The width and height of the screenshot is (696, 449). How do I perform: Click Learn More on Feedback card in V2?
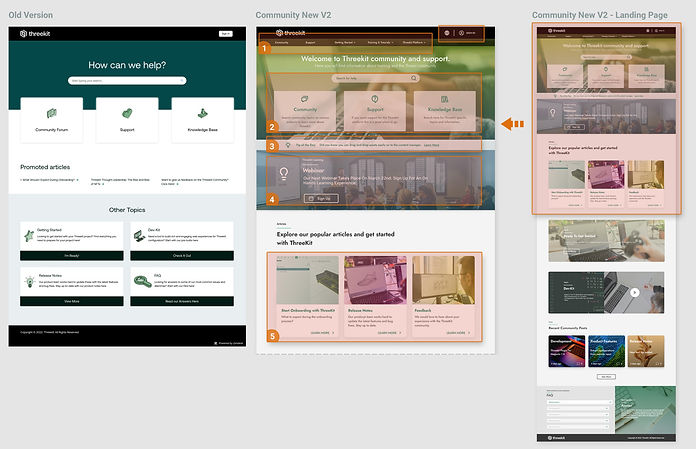[x=459, y=333]
